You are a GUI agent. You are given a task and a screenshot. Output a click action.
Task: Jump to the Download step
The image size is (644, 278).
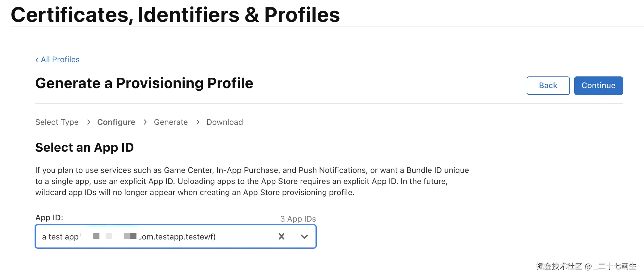pyautogui.click(x=224, y=122)
